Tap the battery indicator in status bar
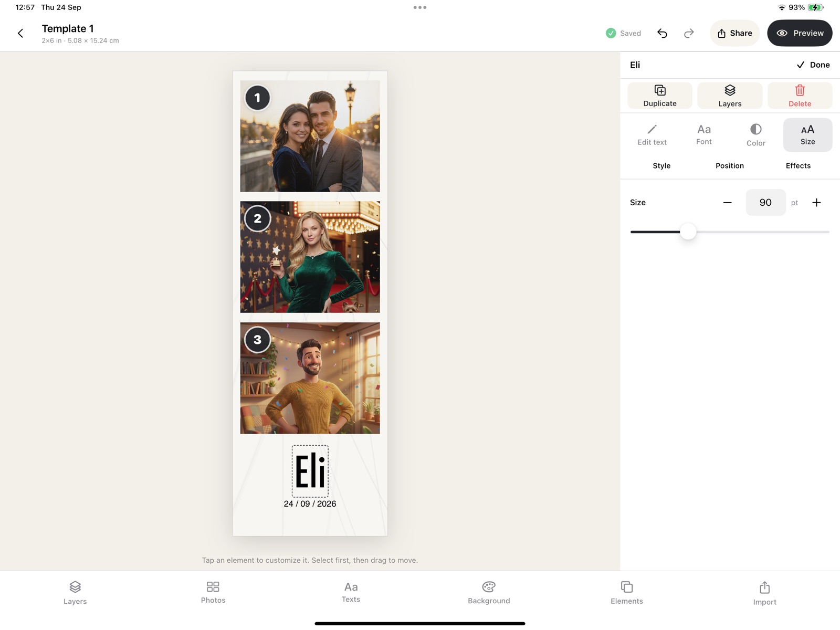840x630 pixels. (816, 7)
